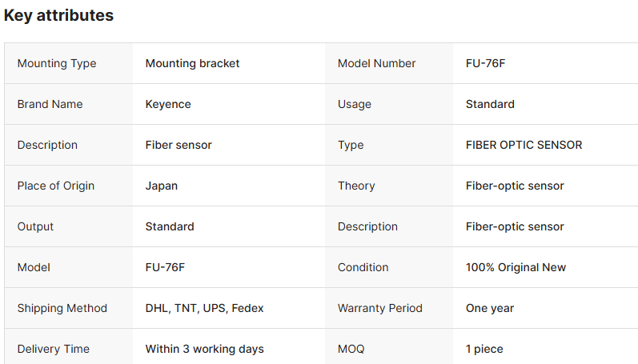This screenshot has width=638, height=364.
Task: Select the "Brand Name" label
Action: pos(50,104)
